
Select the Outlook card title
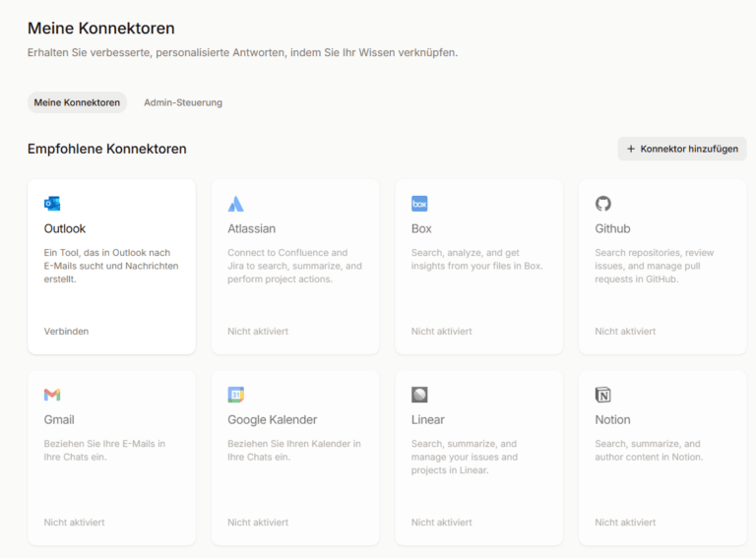(x=65, y=228)
